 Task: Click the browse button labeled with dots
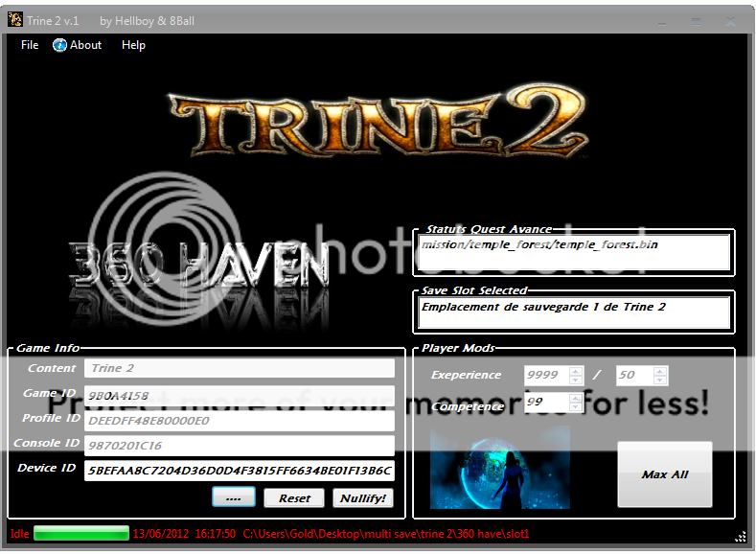click(x=233, y=498)
